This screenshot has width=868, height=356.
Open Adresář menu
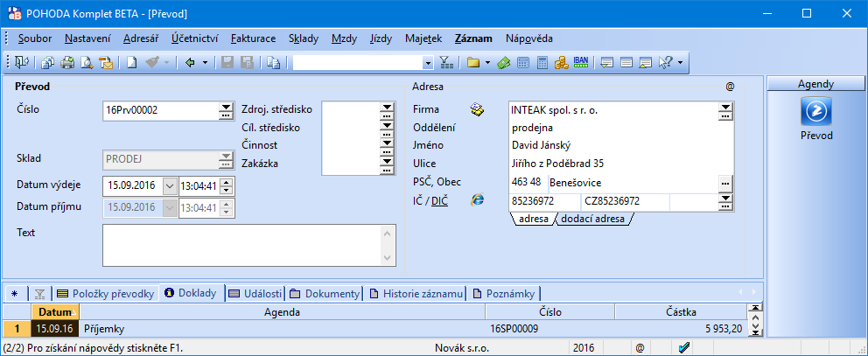coord(141,38)
